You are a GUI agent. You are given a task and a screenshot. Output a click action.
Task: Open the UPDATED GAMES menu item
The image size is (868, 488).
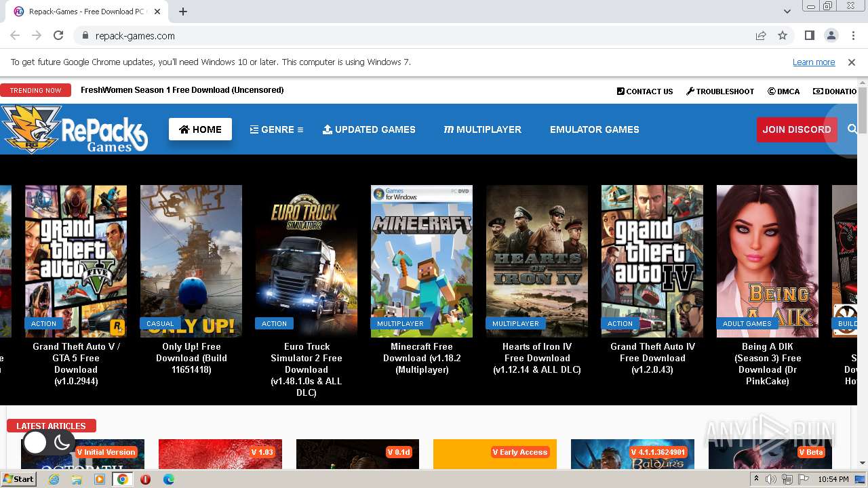[369, 129]
